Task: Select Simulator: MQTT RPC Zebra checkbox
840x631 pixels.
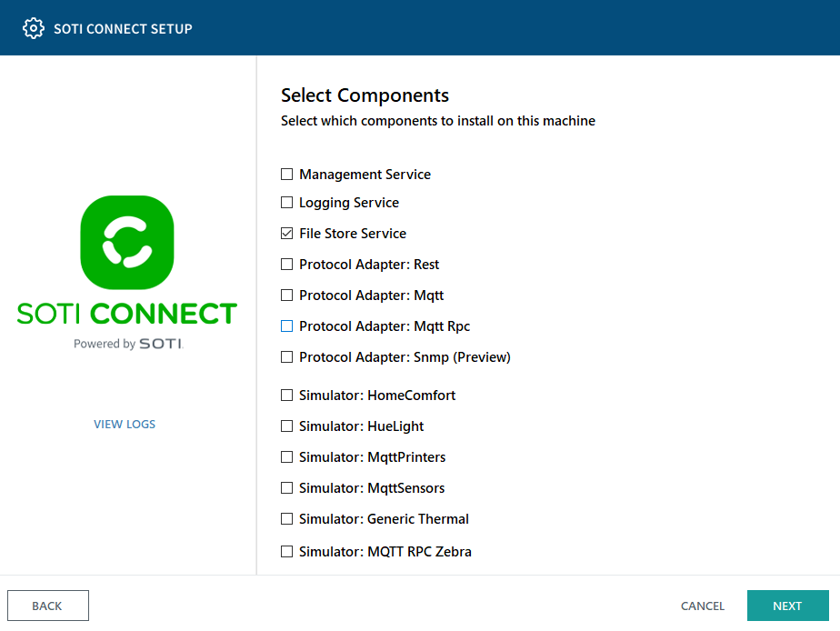Action: 287,552
